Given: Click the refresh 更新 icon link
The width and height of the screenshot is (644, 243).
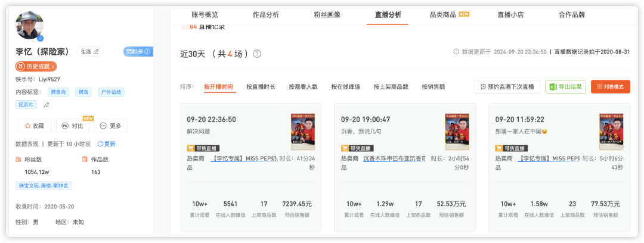Looking at the screenshot, I should coord(107,144).
